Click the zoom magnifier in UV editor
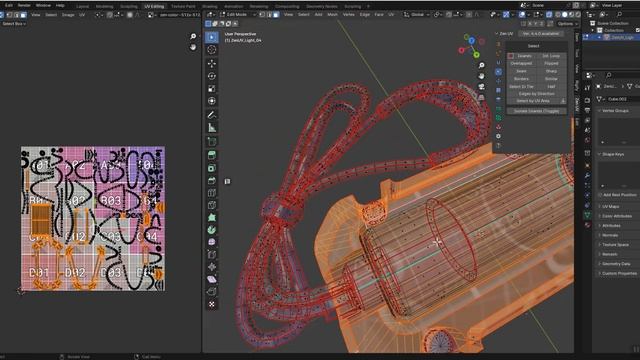The width and height of the screenshot is (640, 360). [x=193, y=37]
